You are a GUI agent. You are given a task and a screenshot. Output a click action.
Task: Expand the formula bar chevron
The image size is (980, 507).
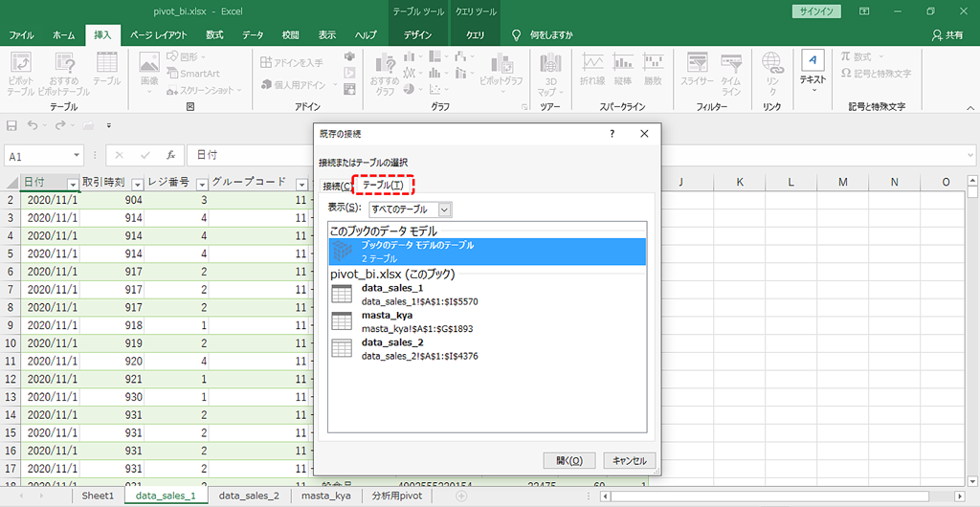point(970,156)
